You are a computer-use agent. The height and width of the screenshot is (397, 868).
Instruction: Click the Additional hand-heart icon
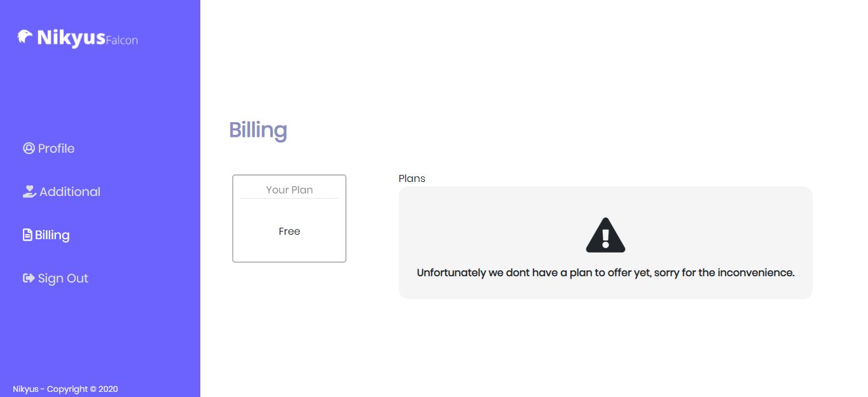[29, 192]
